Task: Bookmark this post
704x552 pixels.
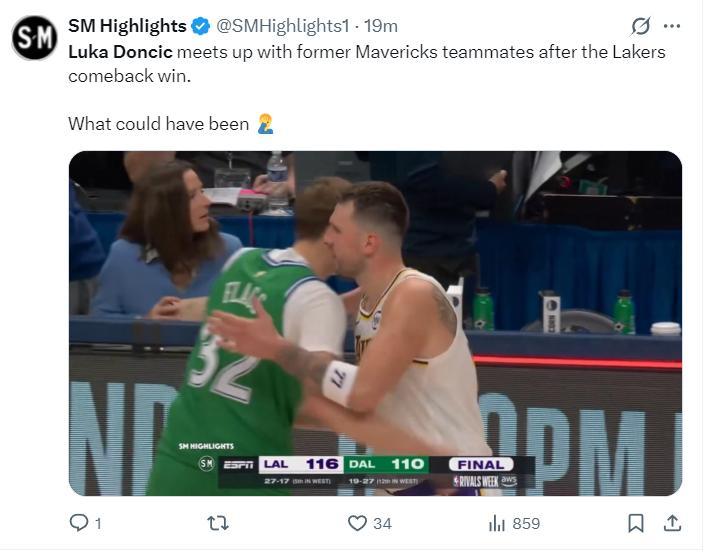Action: [636, 523]
